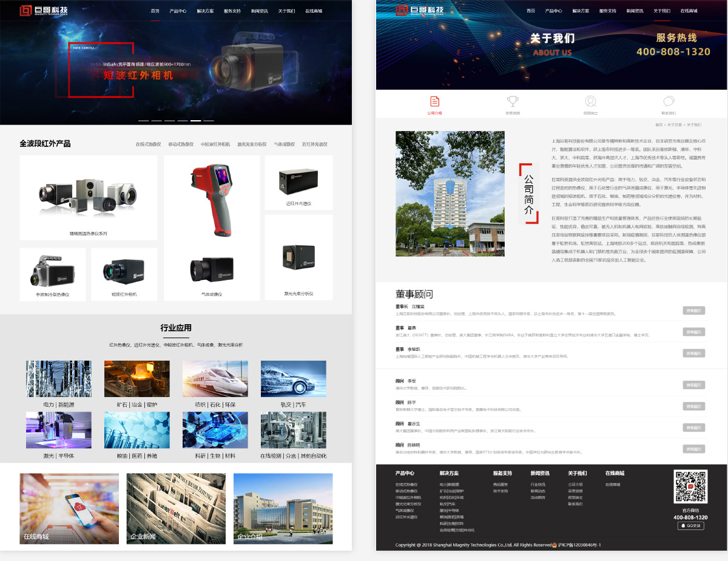Select the 招贤纳士 person icon
This screenshot has height=561, width=728.
click(x=590, y=101)
